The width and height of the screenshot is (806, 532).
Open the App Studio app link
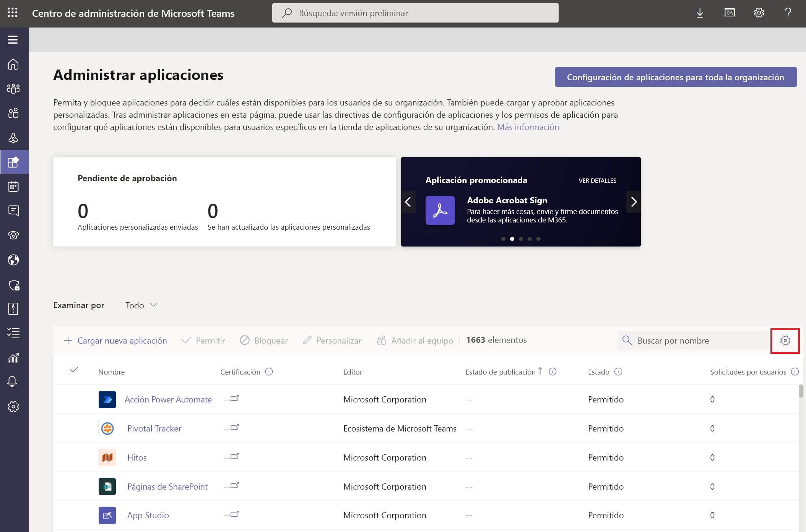coord(148,515)
